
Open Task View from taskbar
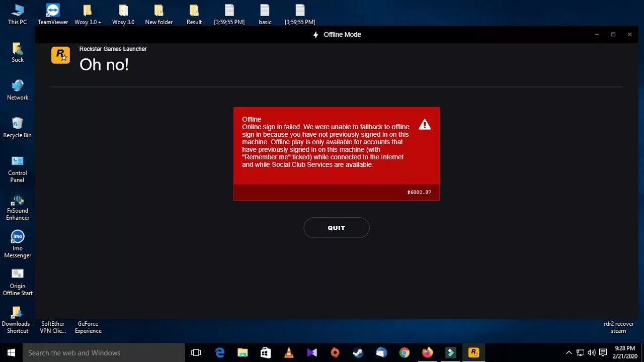coord(196,352)
